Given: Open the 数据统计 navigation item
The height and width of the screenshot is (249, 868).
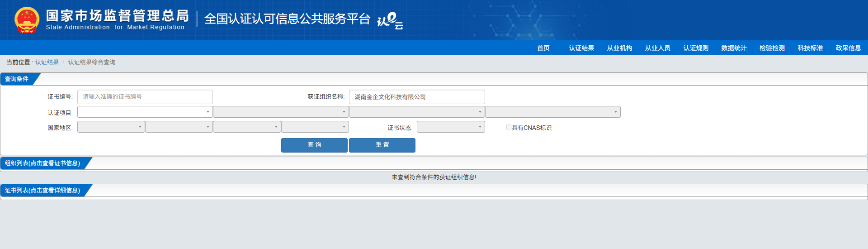Looking at the screenshot, I should pyautogui.click(x=734, y=48).
